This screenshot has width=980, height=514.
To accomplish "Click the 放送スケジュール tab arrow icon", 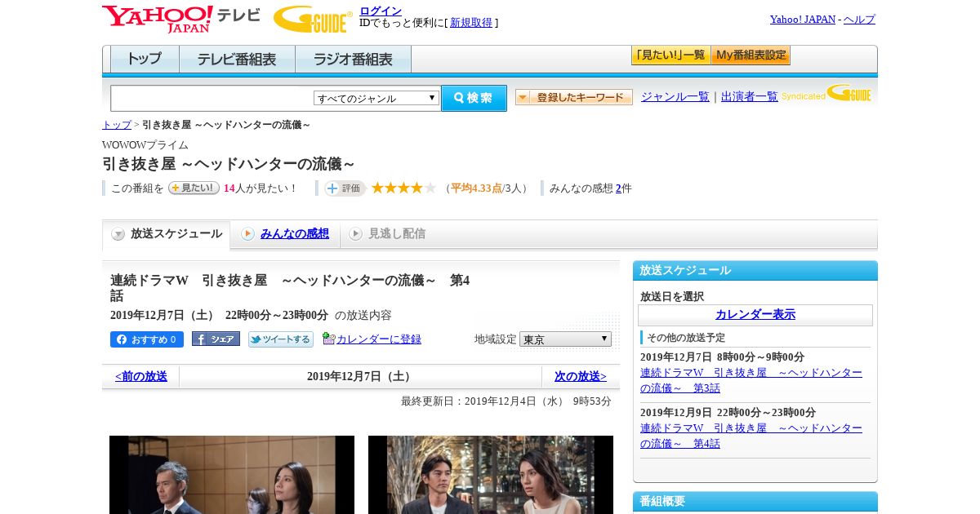I will click(118, 234).
